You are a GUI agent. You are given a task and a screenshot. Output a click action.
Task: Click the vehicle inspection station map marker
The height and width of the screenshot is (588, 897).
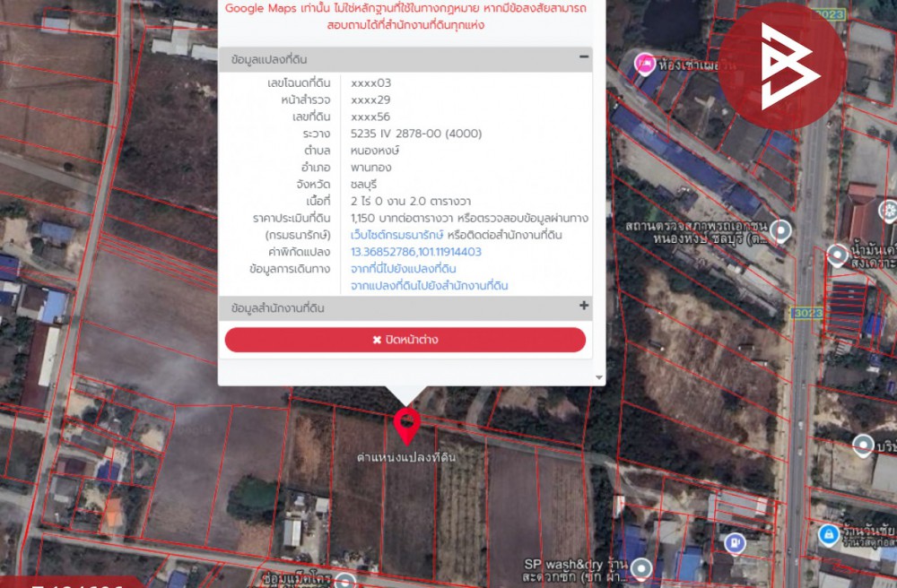[x=780, y=231]
